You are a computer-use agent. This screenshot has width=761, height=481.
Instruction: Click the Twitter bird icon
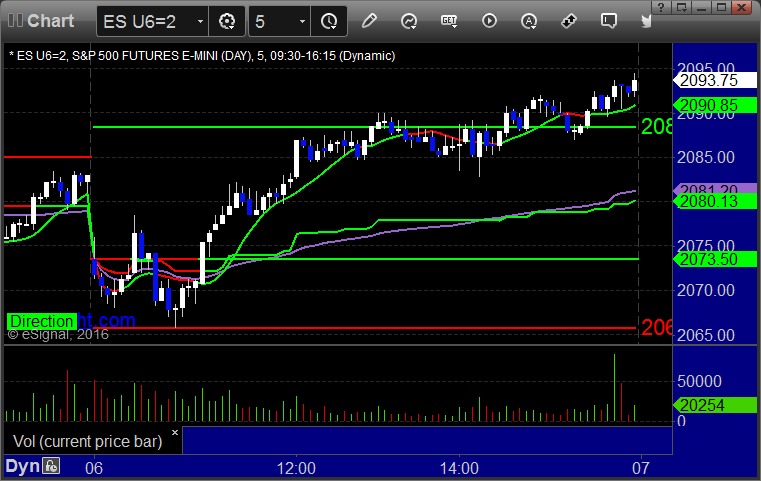[x=646, y=21]
